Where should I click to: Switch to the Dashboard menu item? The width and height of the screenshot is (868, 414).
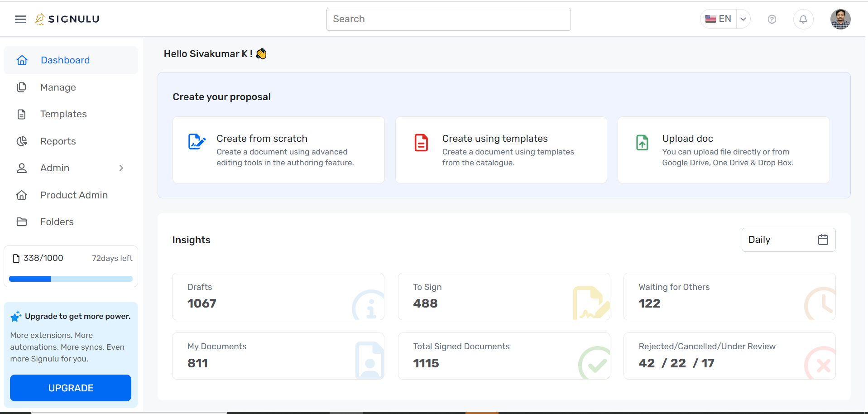[x=65, y=60]
